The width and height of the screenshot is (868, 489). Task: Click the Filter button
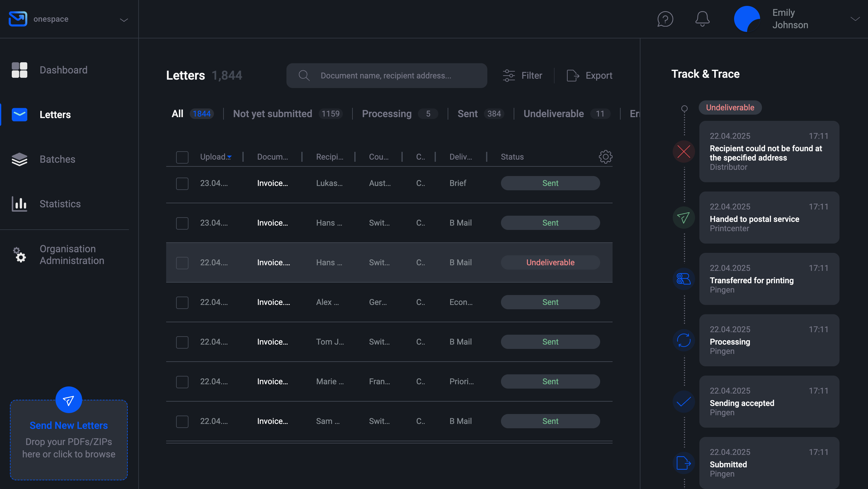pos(523,75)
